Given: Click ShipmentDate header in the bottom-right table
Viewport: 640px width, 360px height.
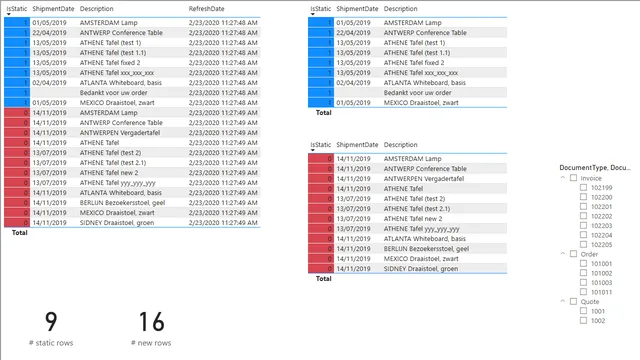Looking at the screenshot, I should [357, 144].
